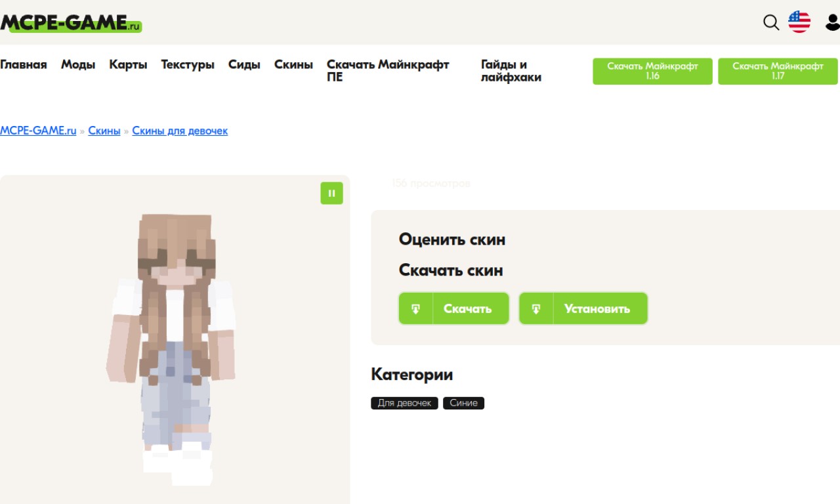The width and height of the screenshot is (840, 504).
Task: Click Скачать Майнкрафт 1.17 button
Action: [778, 71]
